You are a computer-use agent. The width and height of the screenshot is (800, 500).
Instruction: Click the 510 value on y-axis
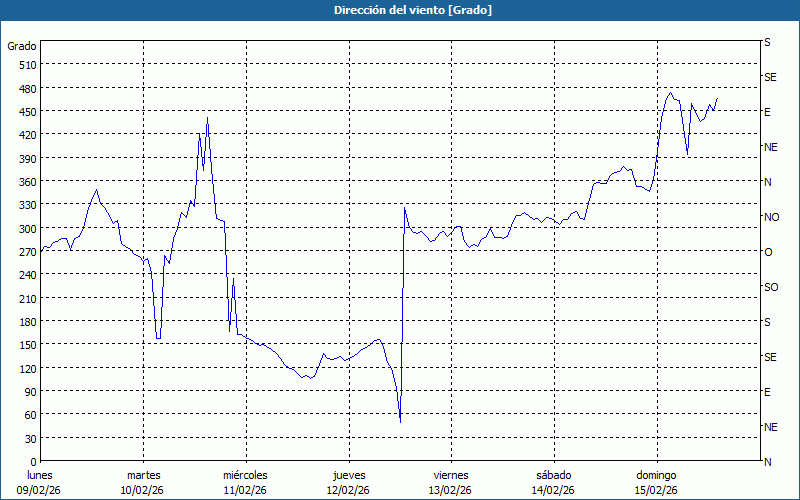26,65
